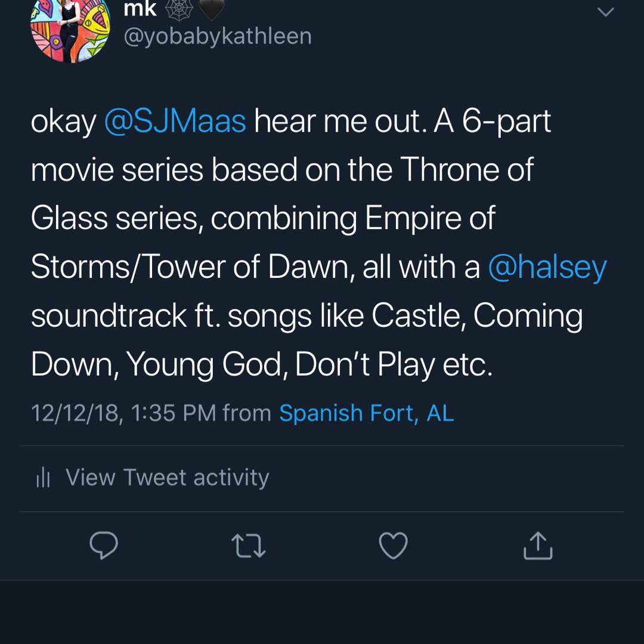The height and width of the screenshot is (644, 644).
Task: Click the tweet activity bar chart icon
Action: pos(43,478)
